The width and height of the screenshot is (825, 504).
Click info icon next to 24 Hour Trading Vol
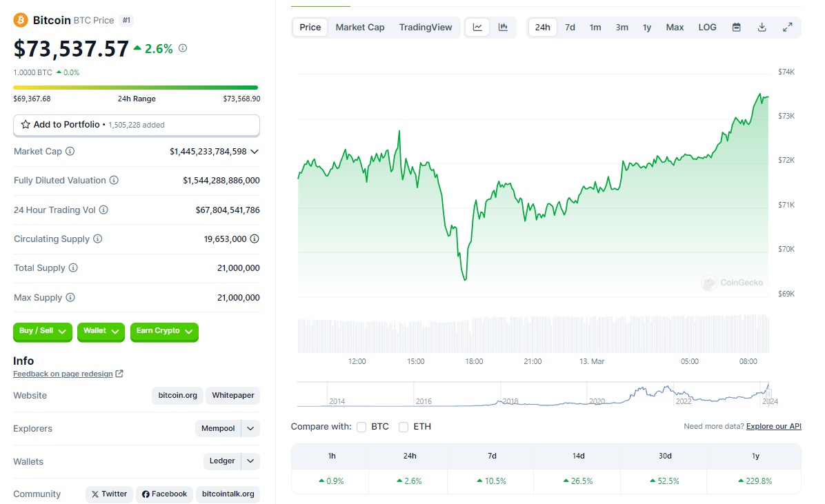tap(103, 210)
